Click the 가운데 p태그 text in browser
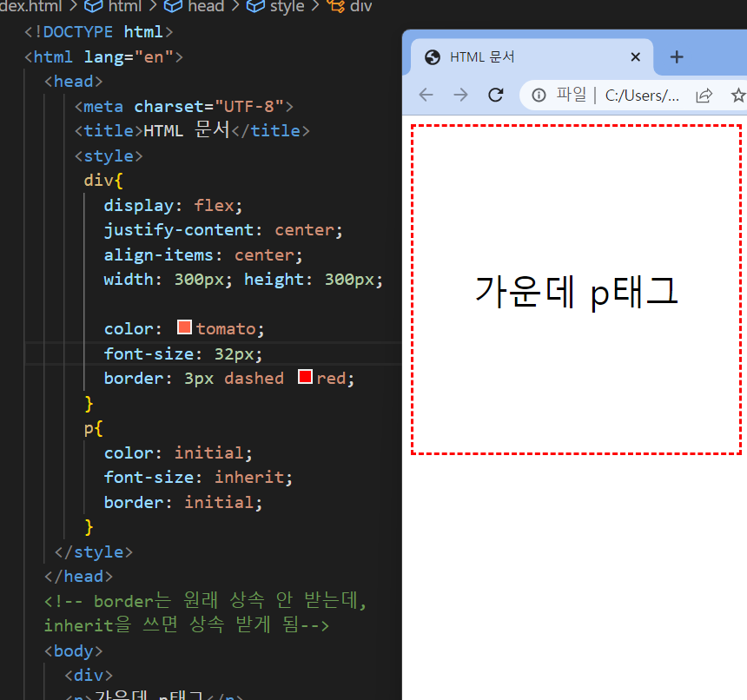 point(577,292)
